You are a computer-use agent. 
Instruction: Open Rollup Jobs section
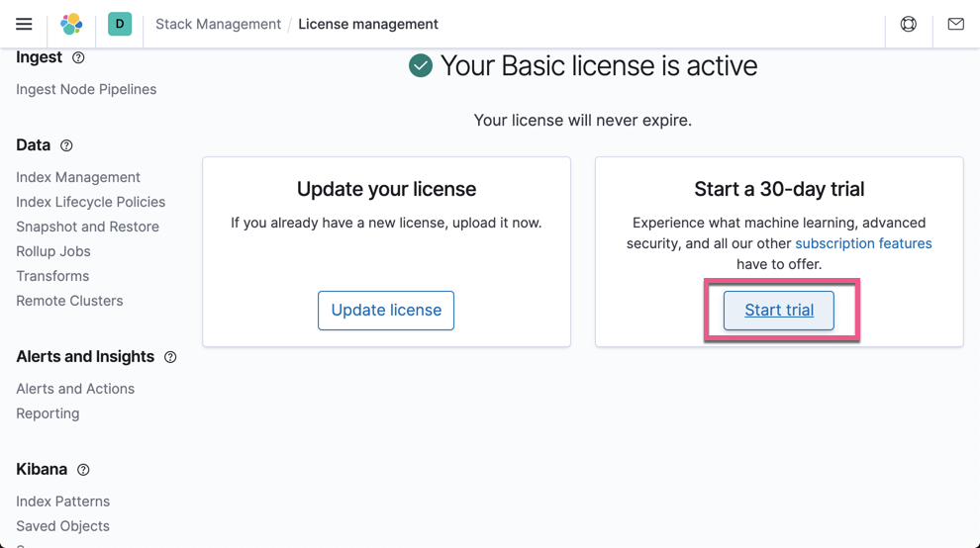click(53, 251)
